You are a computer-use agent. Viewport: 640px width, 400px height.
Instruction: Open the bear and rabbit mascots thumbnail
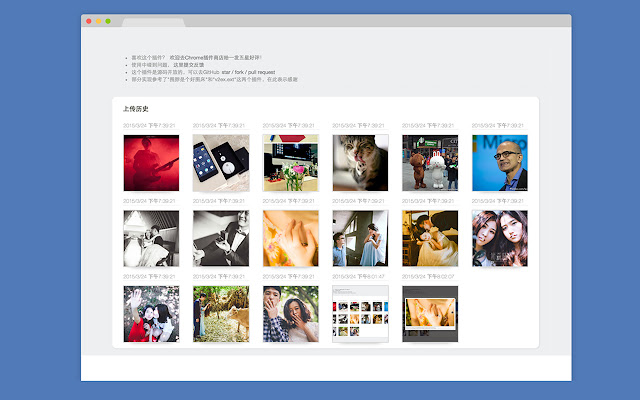430,163
